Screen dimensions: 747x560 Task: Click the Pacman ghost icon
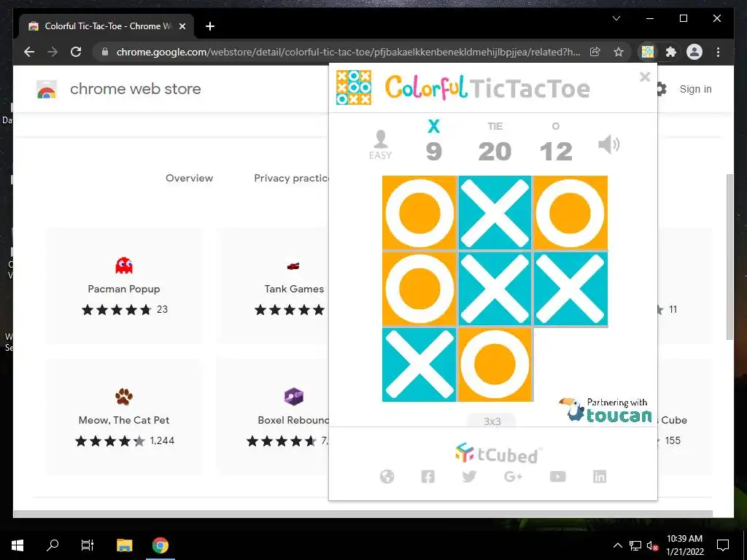pyautogui.click(x=124, y=265)
